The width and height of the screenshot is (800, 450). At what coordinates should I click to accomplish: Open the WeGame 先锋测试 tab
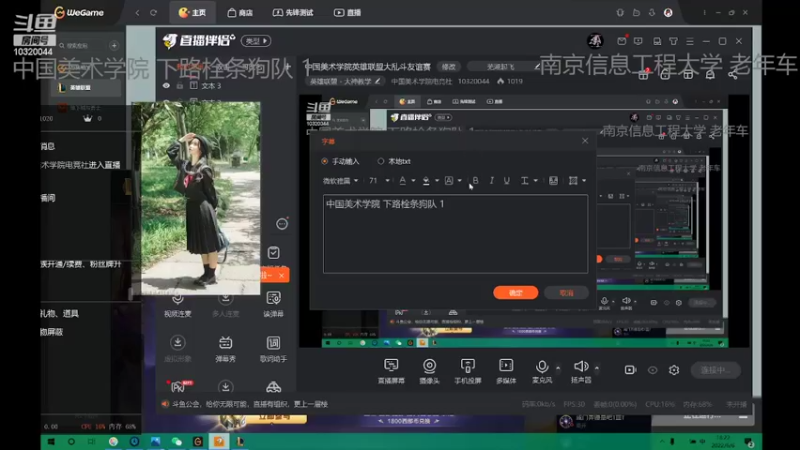(293, 13)
